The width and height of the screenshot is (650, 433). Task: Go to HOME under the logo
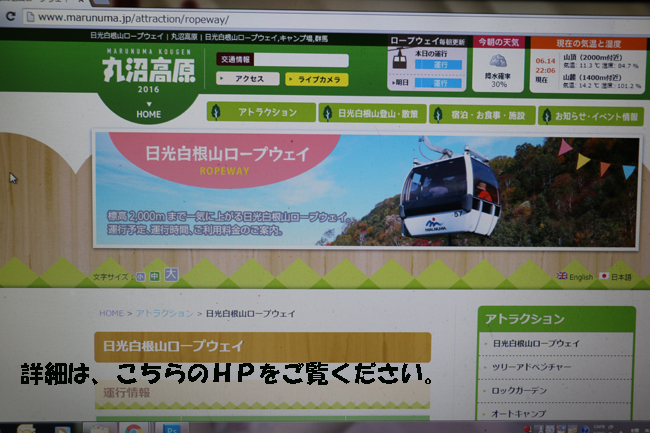click(148, 114)
